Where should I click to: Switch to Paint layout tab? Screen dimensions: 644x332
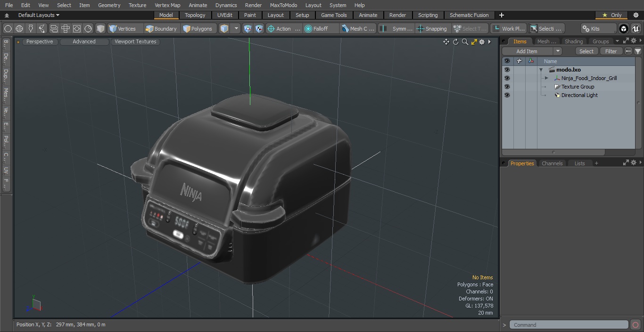coord(250,15)
